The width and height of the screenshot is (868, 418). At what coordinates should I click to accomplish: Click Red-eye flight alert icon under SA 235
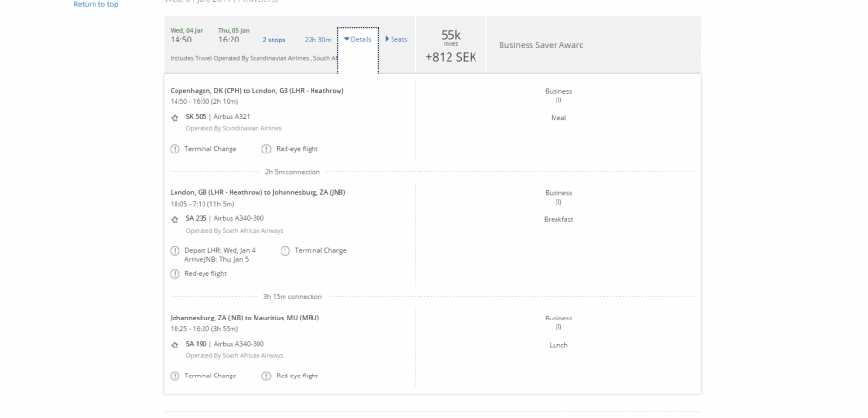[x=175, y=274]
